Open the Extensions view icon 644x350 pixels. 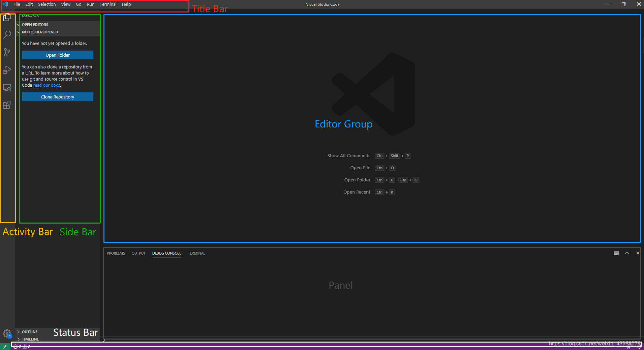(7, 105)
